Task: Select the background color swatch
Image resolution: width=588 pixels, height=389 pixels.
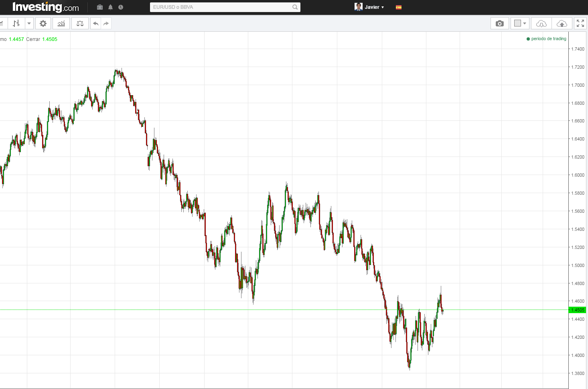Action: (x=517, y=23)
